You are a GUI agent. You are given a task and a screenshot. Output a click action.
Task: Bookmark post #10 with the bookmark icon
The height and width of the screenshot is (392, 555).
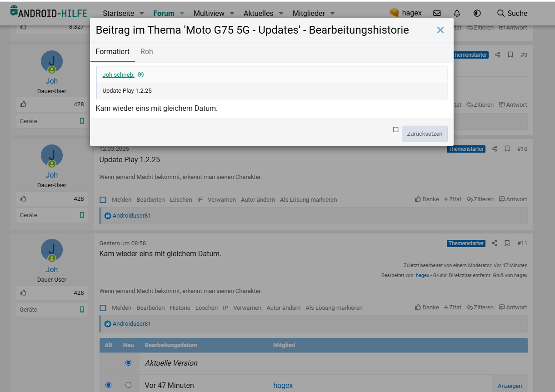coord(507,149)
